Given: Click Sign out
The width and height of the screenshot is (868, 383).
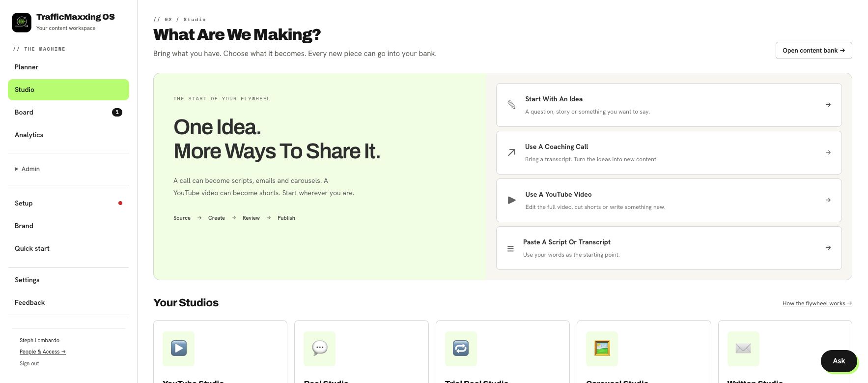Looking at the screenshot, I should [29, 363].
